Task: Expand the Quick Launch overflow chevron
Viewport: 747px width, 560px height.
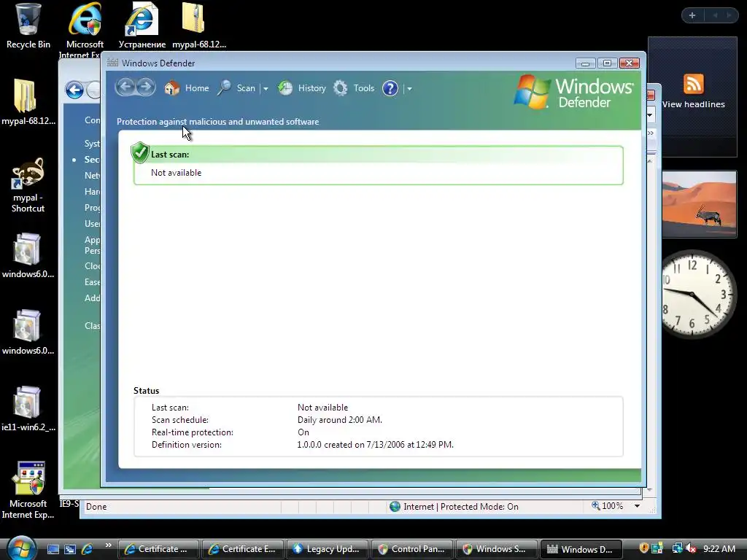Action: tap(108, 545)
